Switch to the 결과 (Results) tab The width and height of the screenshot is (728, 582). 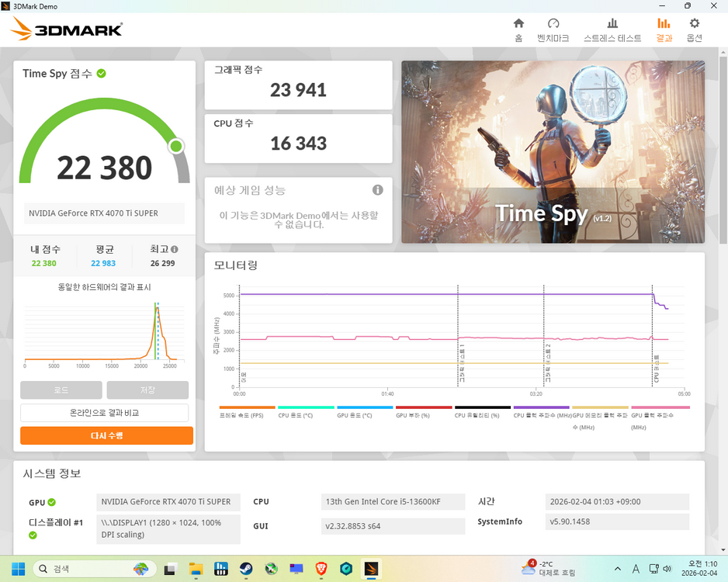(664, 29)
